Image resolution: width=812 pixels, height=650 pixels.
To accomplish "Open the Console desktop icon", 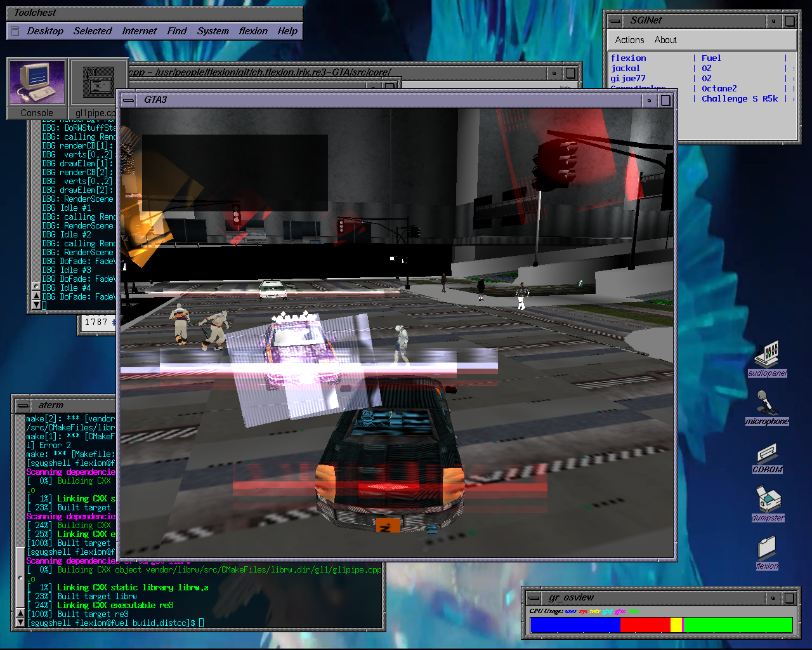I will tap(37, 88).
